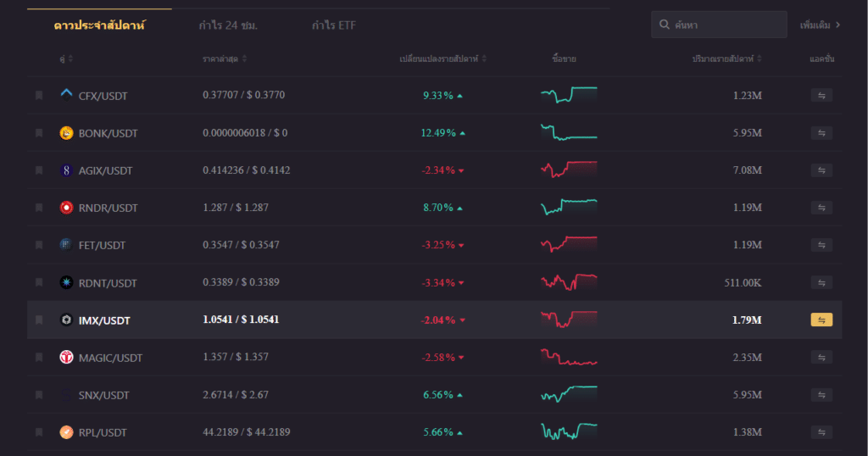868x456 pixels.
Task: Open trade action for FET/USDT
Action: tap(821, 245)
